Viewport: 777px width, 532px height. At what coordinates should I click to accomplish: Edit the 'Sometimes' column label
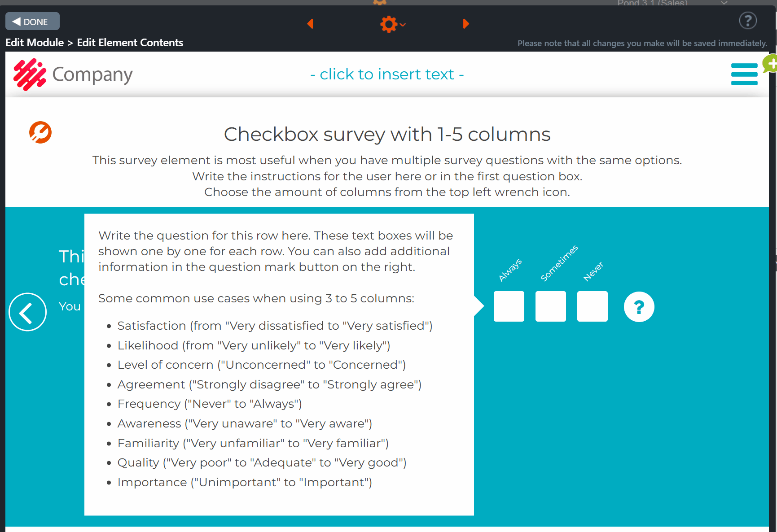pos(559,263)
